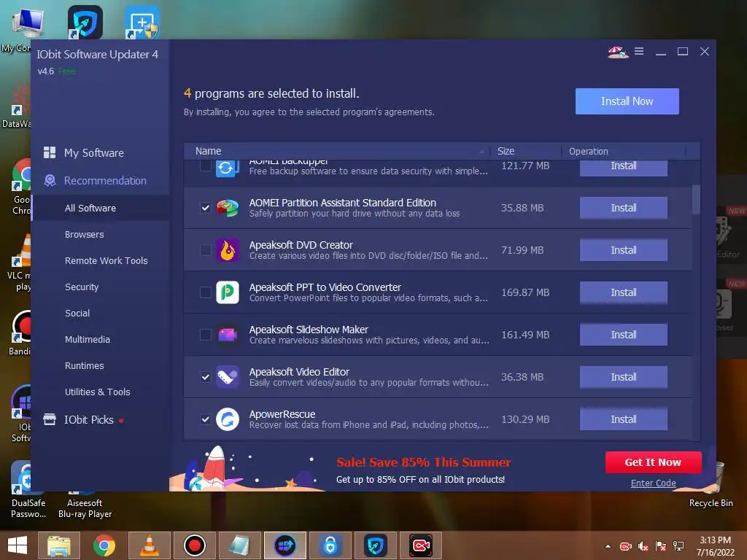Open Bandicam recorder icon on taskbar

point(194,545)
